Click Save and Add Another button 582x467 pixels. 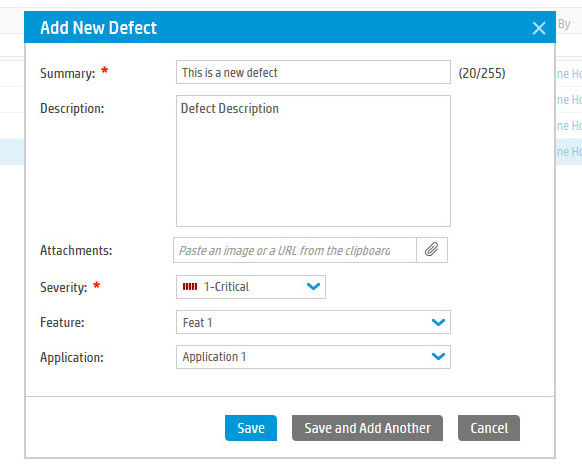tap(367, 428)
